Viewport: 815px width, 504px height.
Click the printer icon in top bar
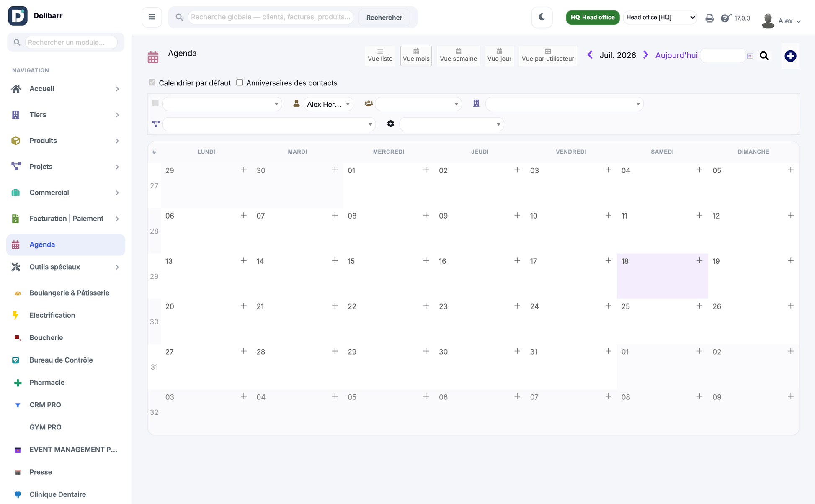[x=709, y=18]
